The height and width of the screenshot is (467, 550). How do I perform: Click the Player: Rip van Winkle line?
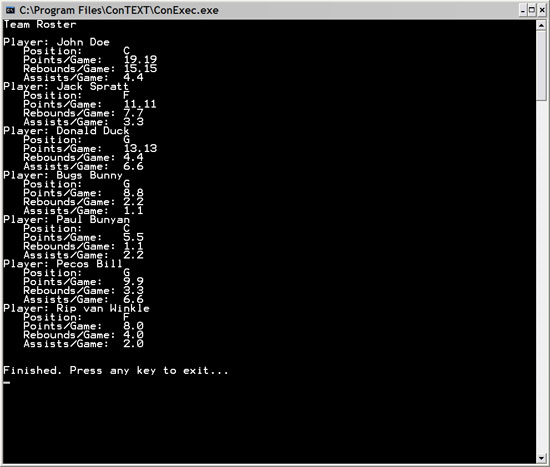click(76, 308)
